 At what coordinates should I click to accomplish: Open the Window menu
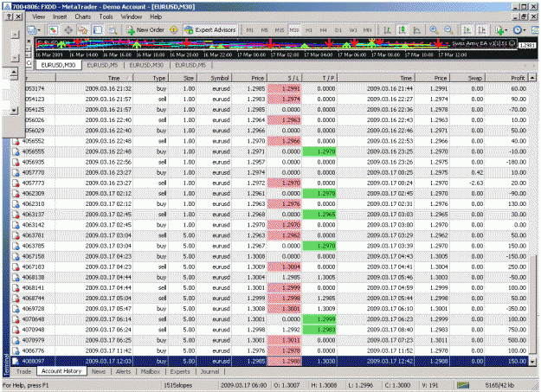click(x=131, y=16)
